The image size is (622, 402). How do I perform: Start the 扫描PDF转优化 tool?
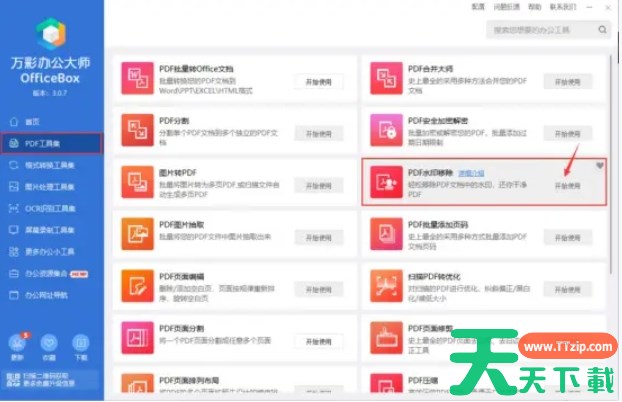pos(567,290)
